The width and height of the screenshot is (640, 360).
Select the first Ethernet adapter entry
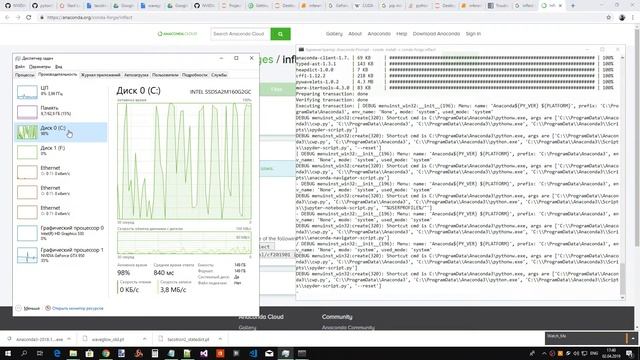point(61,171)
